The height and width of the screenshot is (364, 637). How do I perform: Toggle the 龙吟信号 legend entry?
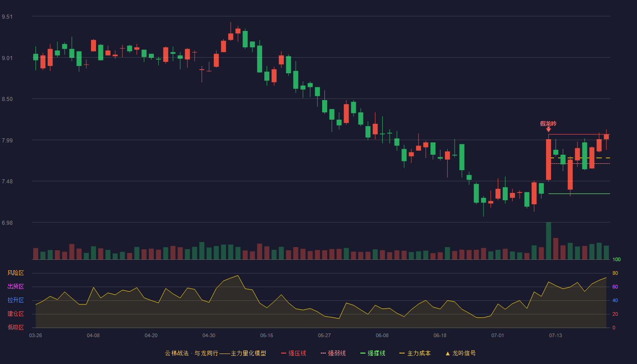[460, 353]
